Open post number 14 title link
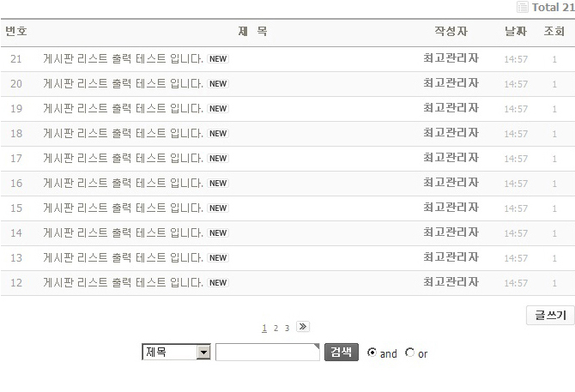This screenshot has height=392, width=575. (123, 233)
